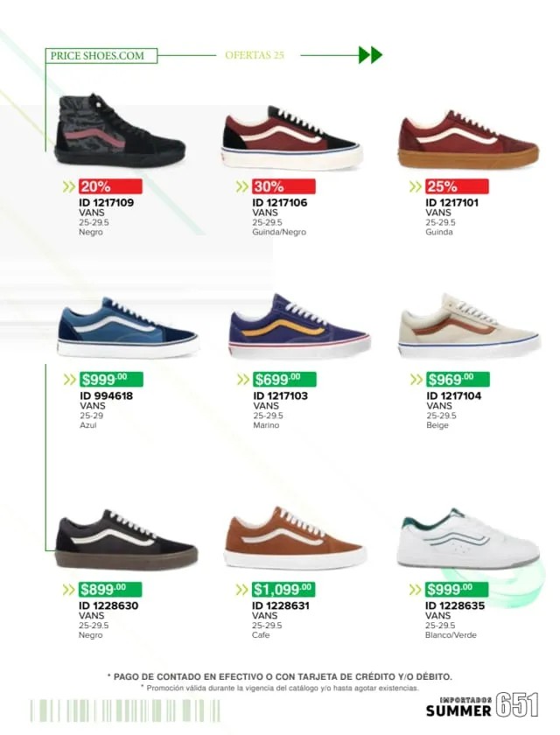Viewport: 560px width, 735px height.
Task: Click the $999.00 price tag for ID 994618
Action: pyautogui.click(x=111, y=379)
